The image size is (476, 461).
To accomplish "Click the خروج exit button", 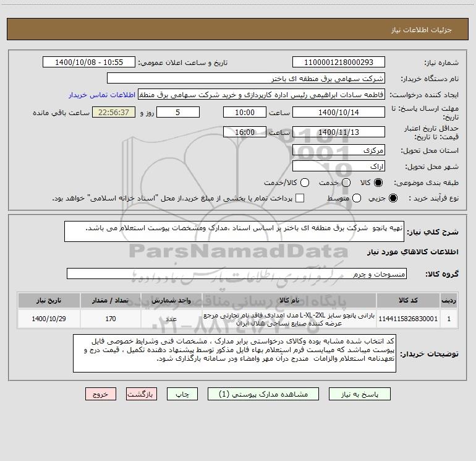I will [101, 394].
